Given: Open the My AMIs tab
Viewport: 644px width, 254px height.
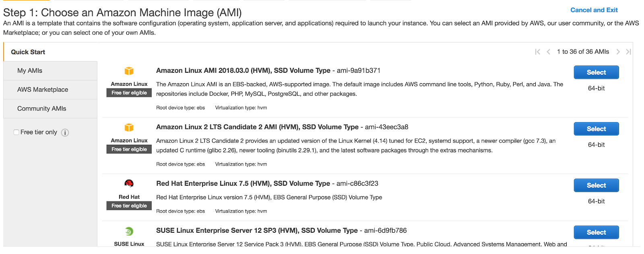Looking at the screenshot, I should [50, 71].
